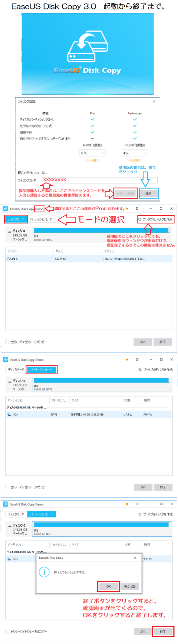Image resolution: width=178 pixels, height=644 pixels.
Task: Select (C:) NTFS row showing 空き容量 1.40 GB
Action: [x=89, y=415]
